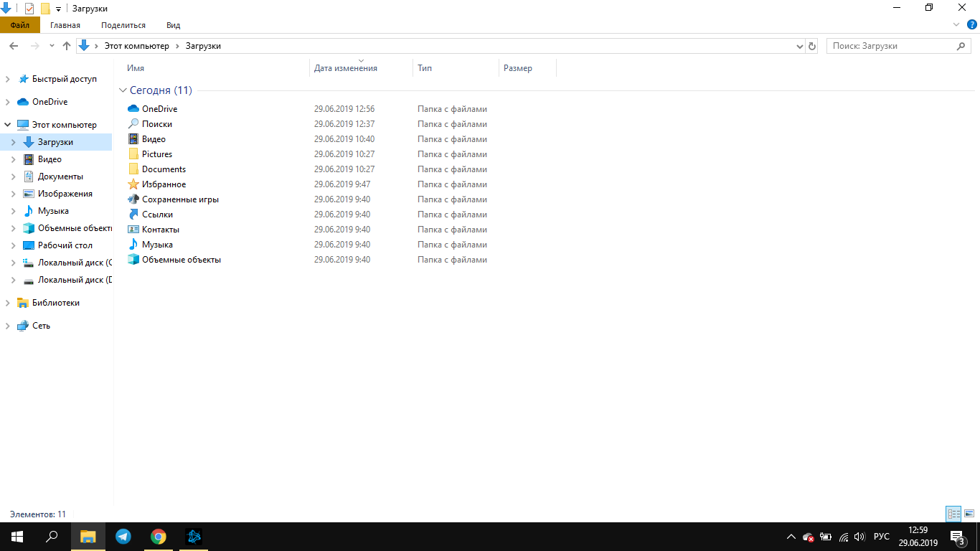
Task: Go back with the left arrow
Action: [x=13, y=46]
